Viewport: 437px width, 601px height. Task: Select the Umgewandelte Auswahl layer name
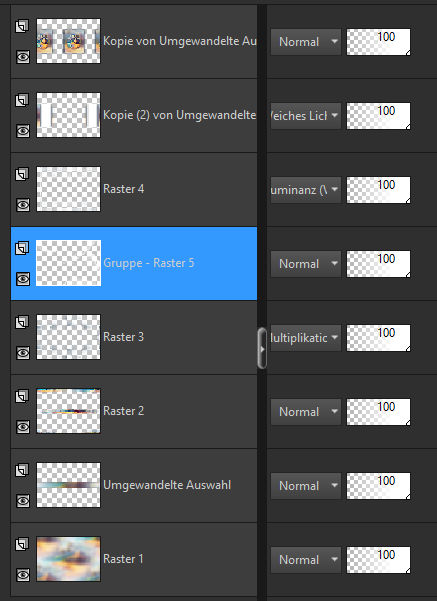167,485
